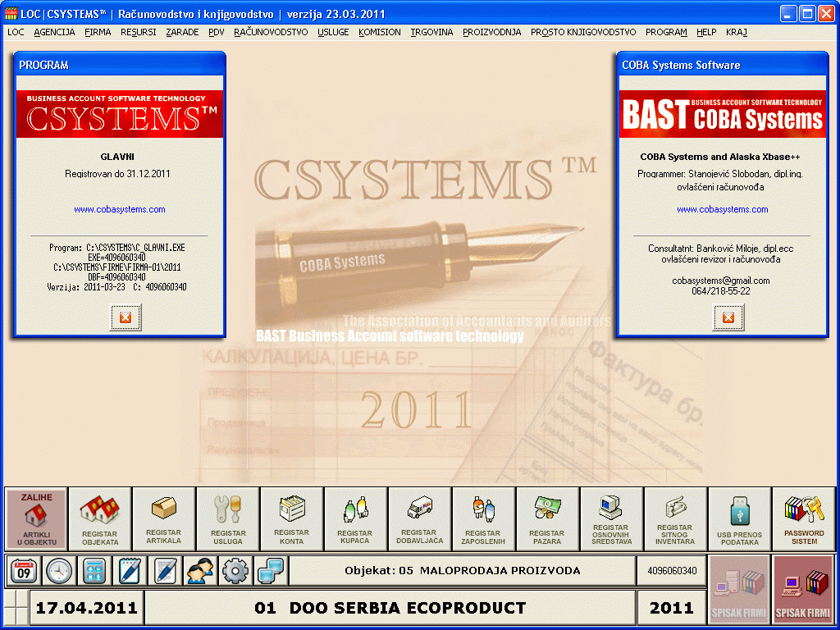Open ZALIHE Artikli u objektu
This screenshot has height=630, width=840.
point(36,518)
